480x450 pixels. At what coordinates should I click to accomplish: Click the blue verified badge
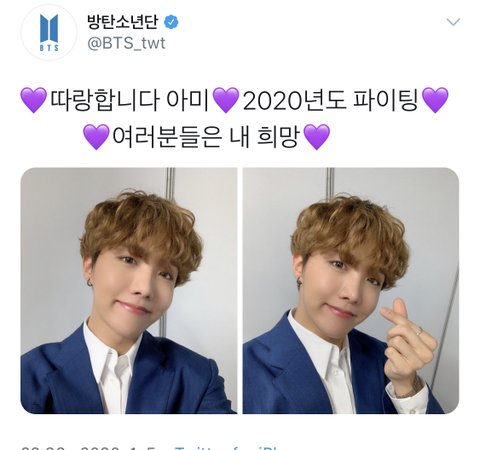tap(171, 22)
